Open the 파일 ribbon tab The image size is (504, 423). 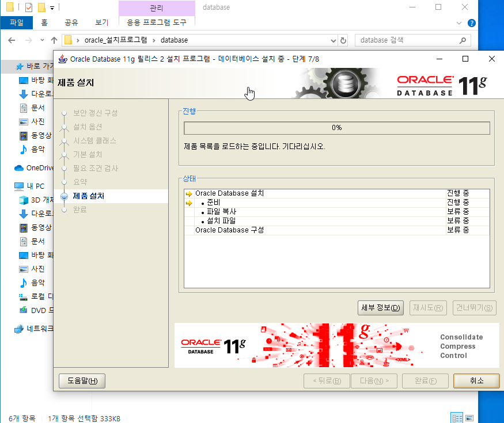pyautogui.click(x=17, y=22)
